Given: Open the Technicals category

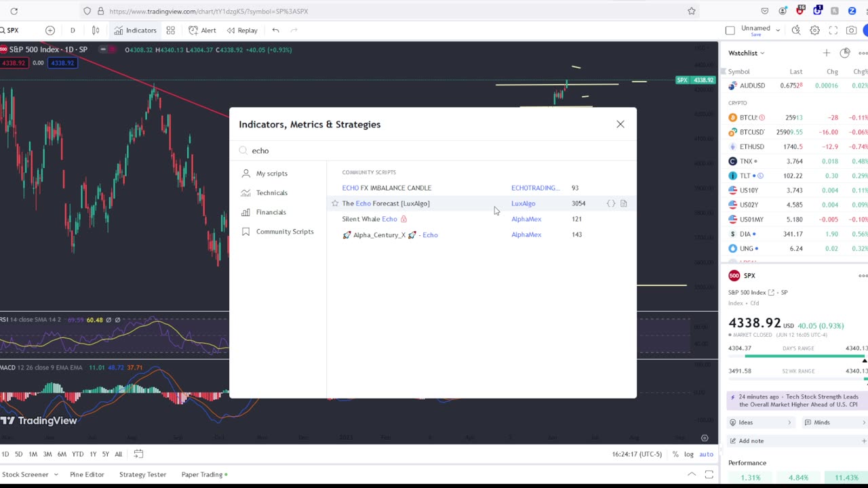Looking at the screenshot, I should pos(272,192).
